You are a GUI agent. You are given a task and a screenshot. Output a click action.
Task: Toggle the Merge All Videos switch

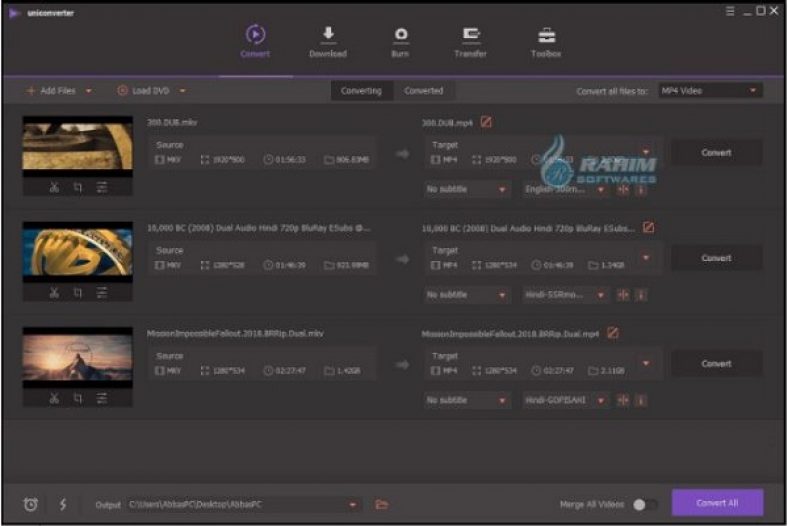(645, 504)
